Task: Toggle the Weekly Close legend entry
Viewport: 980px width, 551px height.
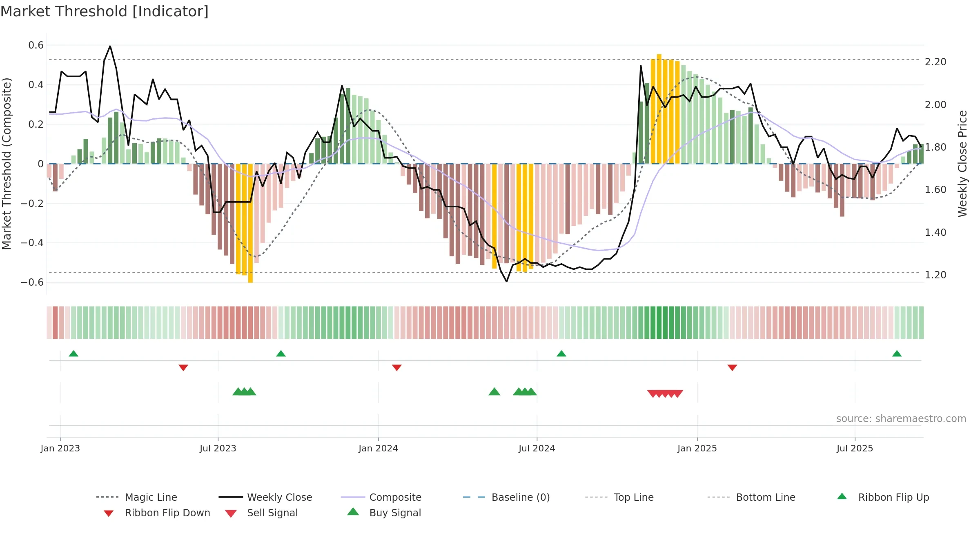Action: [x=265, y=497]
